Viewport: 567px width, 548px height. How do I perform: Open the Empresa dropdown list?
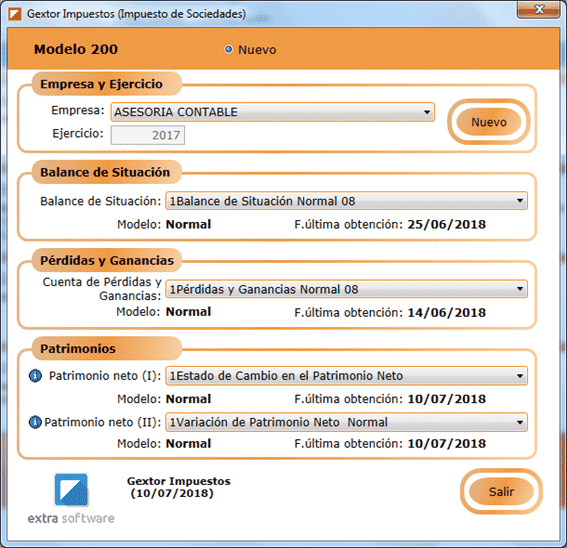[x=273, y=112]
